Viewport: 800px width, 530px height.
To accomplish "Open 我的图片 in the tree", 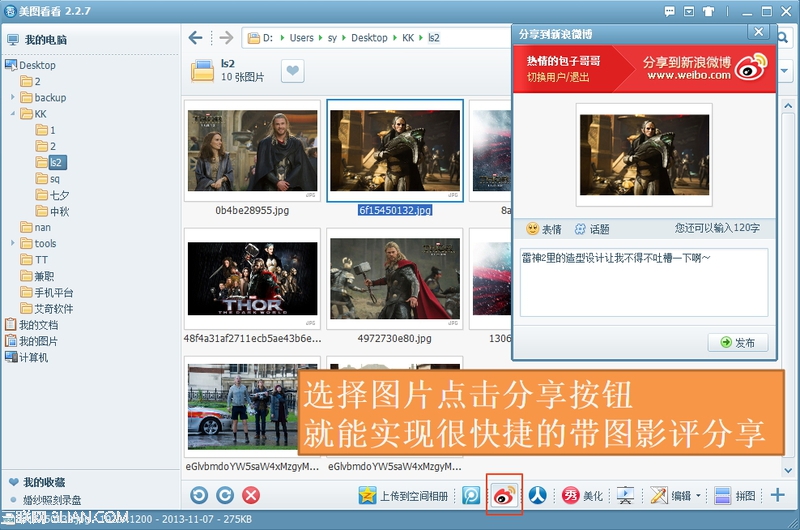I will 32,341.
